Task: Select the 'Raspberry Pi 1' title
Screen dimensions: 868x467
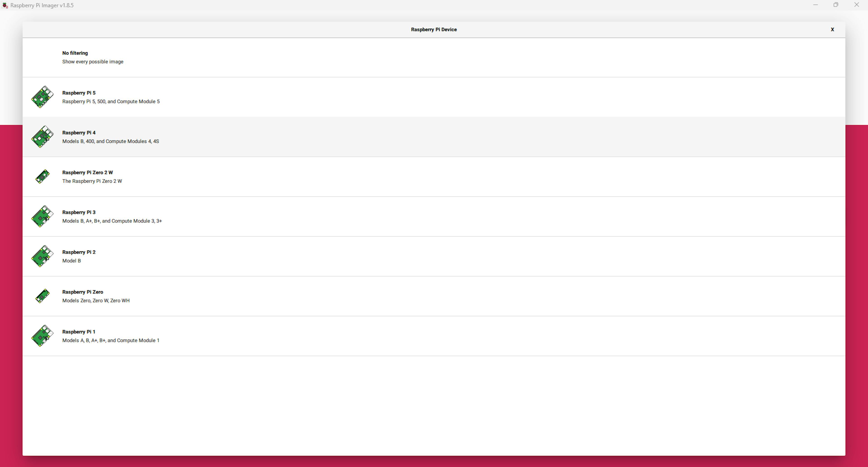Action: click(79, 331)
